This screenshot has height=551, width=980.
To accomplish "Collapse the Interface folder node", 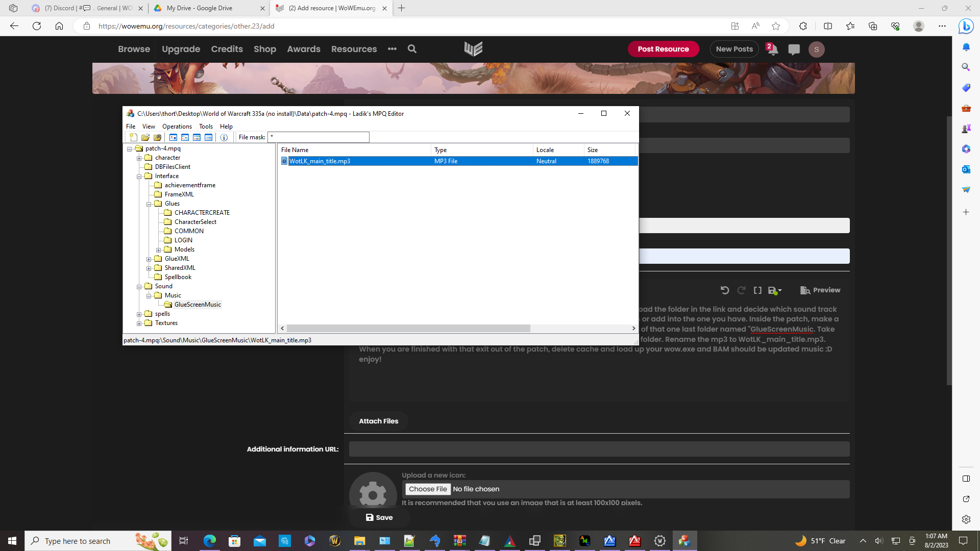I will pyautogui.click(x=139, y=177).
